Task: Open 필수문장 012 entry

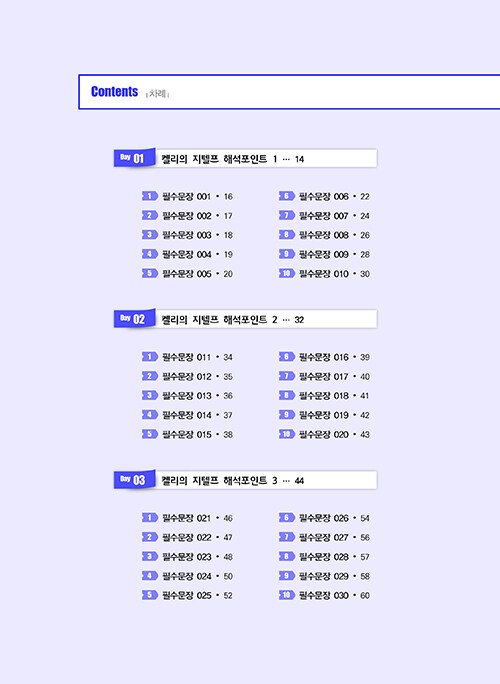Action: [x=197, y=376]
